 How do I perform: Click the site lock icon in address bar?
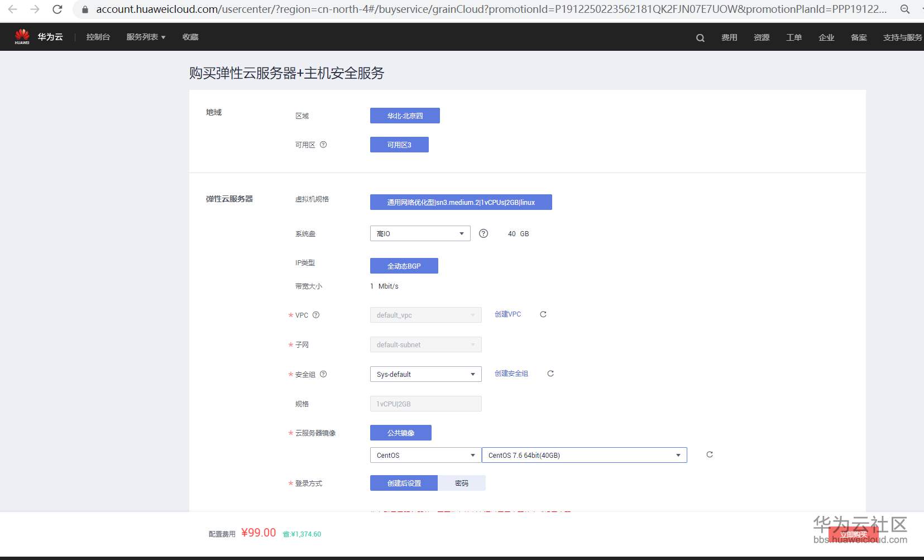click(85, 9)
